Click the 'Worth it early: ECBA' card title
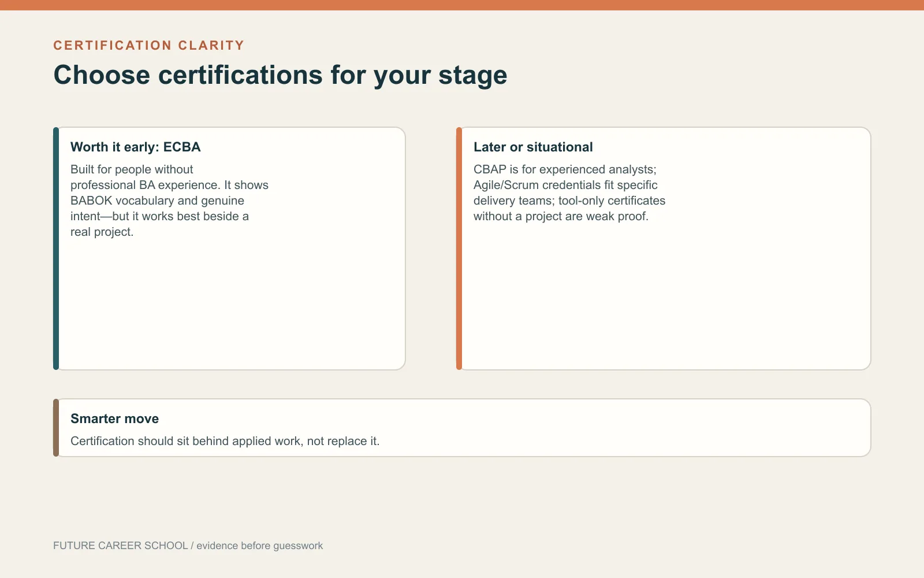Screen dimensions: 924x578 click(x=136, y=147)
